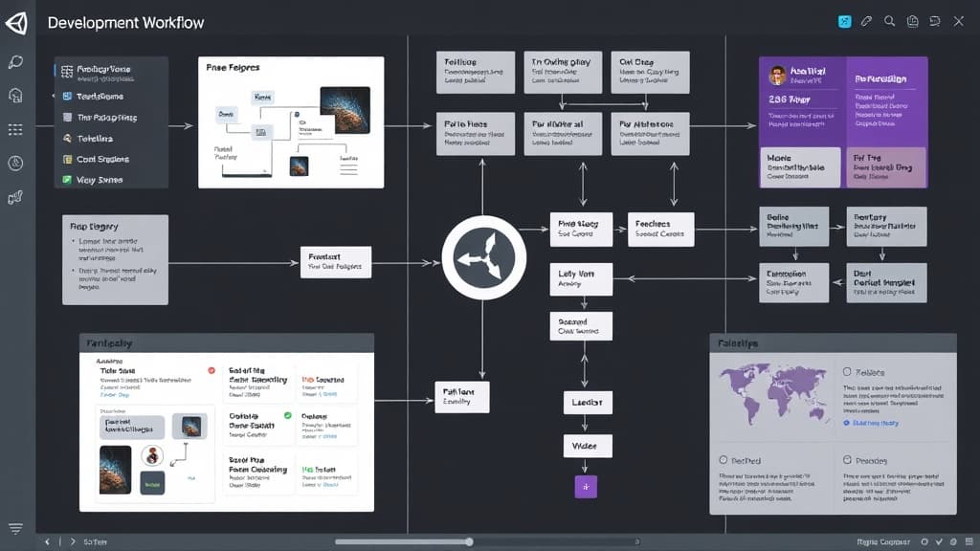Toggle the green checkmark in the task list panel
The width and height of the screenshot is (980, 551).
286,414
